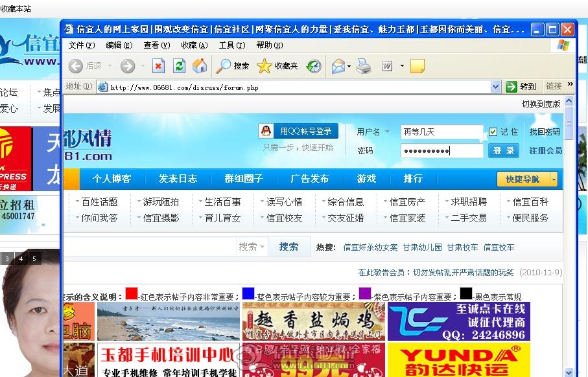Image resolution: width=588 pixels, height=377 pixels.
Task: Open the 个人博客 navigation tab
Action: coord(112,179)
